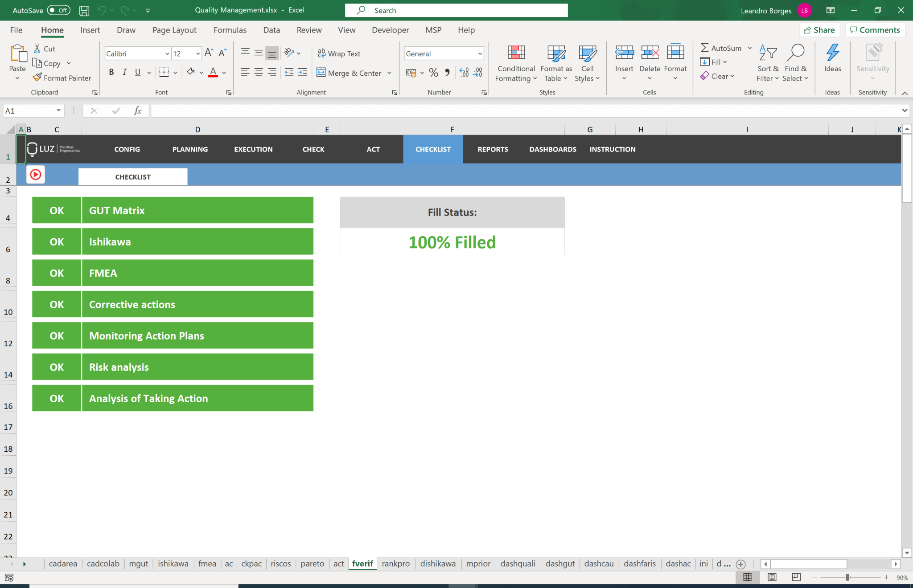This screenshot has width=913, height=588.
Task: Open the Comments panel
Action: click(874, 30)
